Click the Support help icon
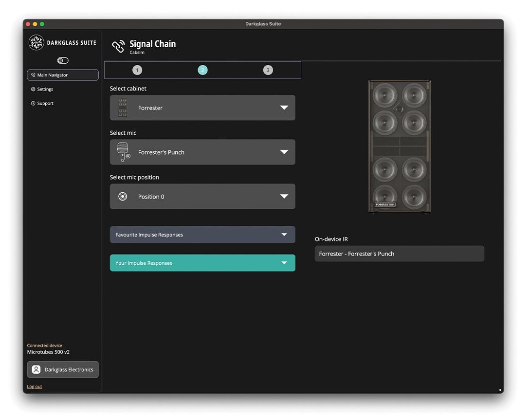Viewport: 529px width, 420px height. (x=33, y=103)
